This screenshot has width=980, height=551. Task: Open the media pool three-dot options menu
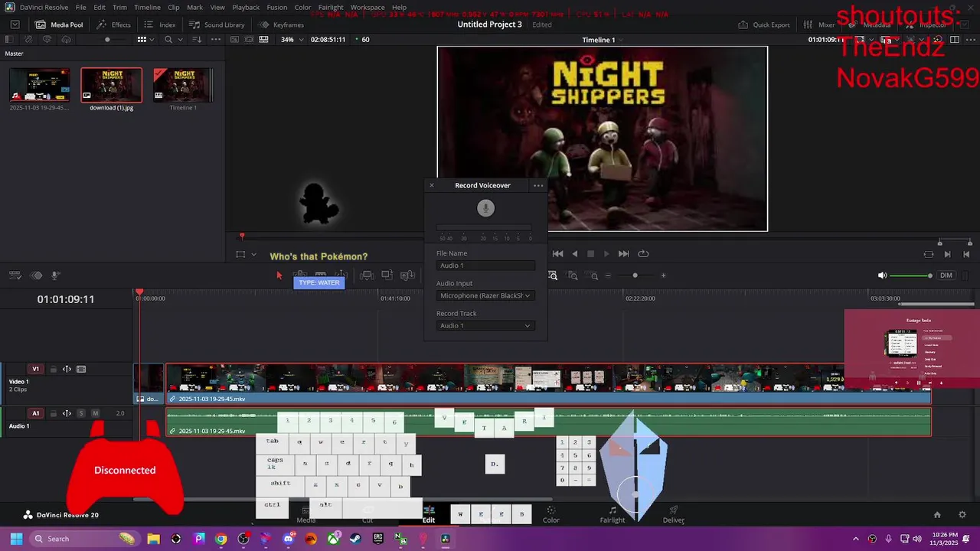point(217,39)
